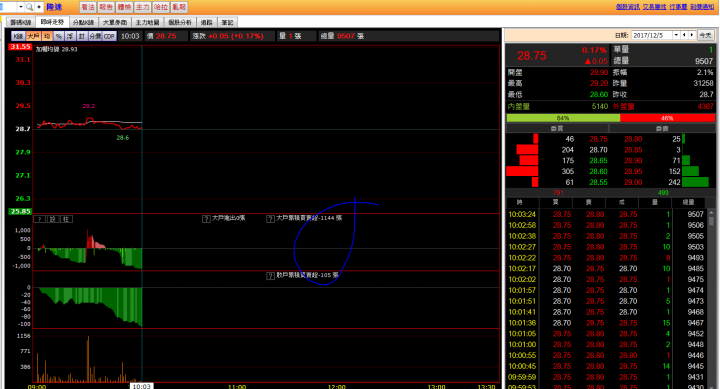Go to previous date with left arrow
Viewport: 720px width, 389px height.
[x=684, y=35]
